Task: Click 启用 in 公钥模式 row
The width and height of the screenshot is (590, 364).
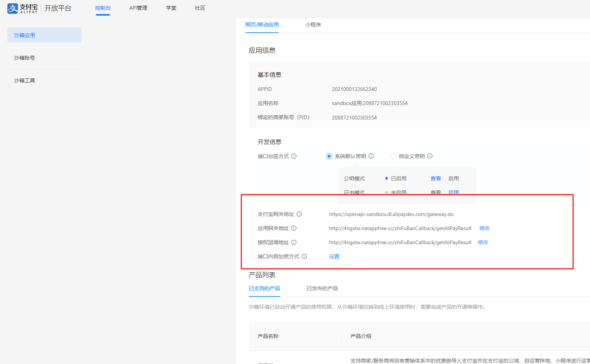Action: 454,178
